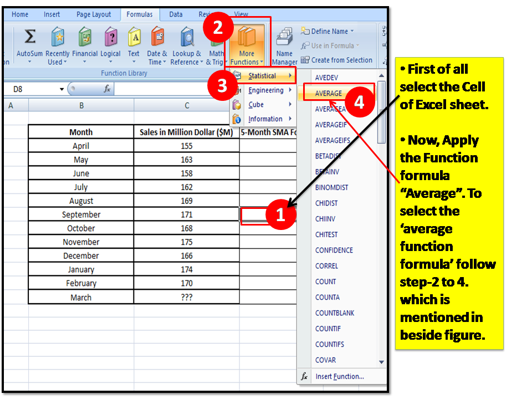Click the cell containing February
The image size is (532, 399).
click(81, 283)
